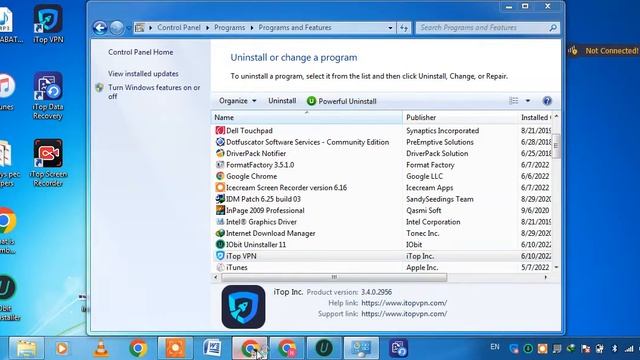Open Control Panel Home link

(140, 52)
